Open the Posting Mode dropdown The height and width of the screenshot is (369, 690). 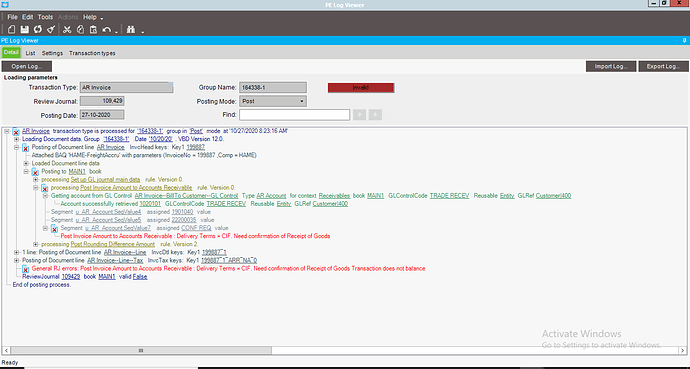[273, 101]
